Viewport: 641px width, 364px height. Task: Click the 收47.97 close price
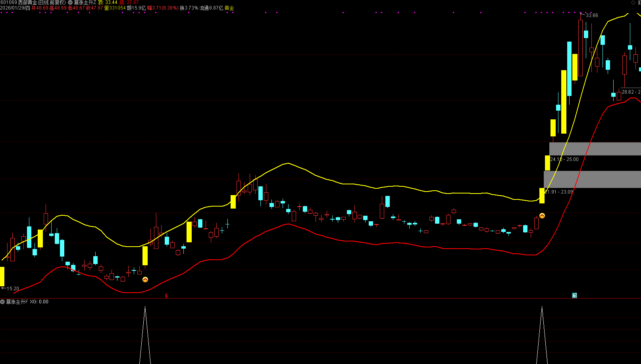pos(94,8)
